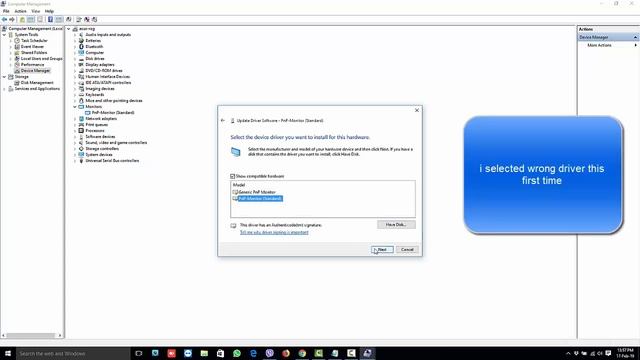
Task: Click the Task View taskbar icon
Action: click(x=139, y=353)
